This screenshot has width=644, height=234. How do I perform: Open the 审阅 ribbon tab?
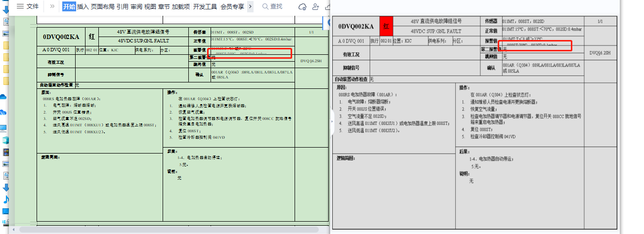[x=136, y=6]
